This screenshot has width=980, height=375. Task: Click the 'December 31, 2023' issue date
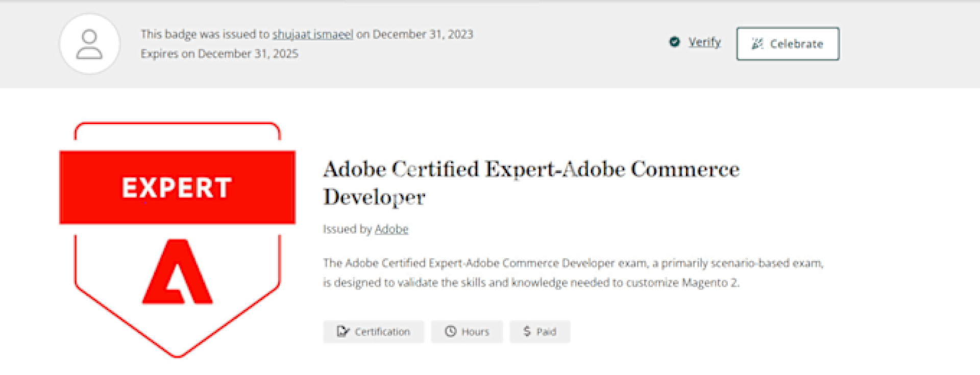[423, 34]
